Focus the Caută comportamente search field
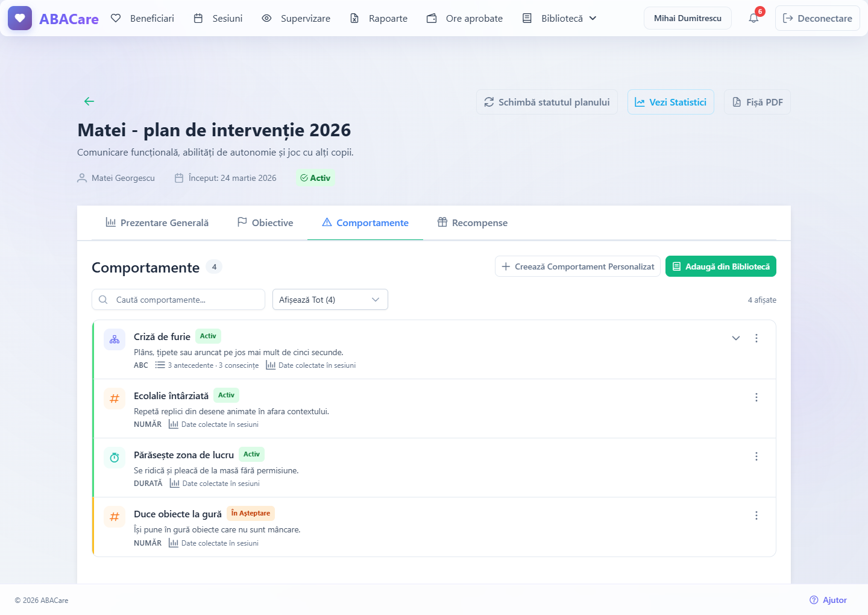 [x=178, y=300]
